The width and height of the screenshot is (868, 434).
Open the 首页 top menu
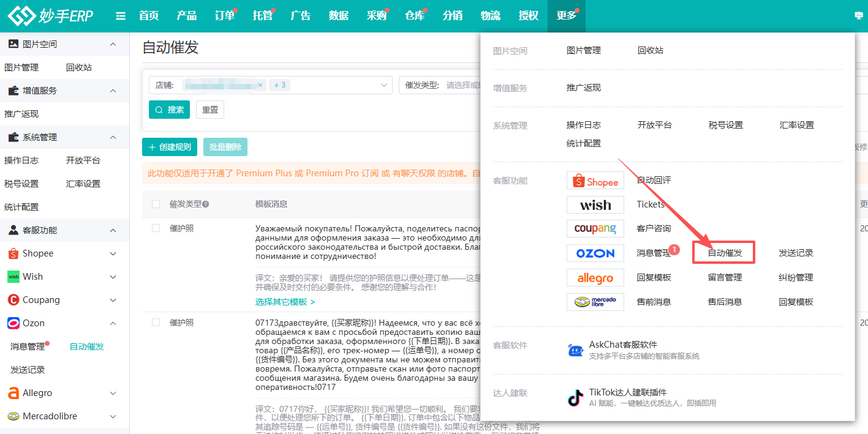(149, 16)
